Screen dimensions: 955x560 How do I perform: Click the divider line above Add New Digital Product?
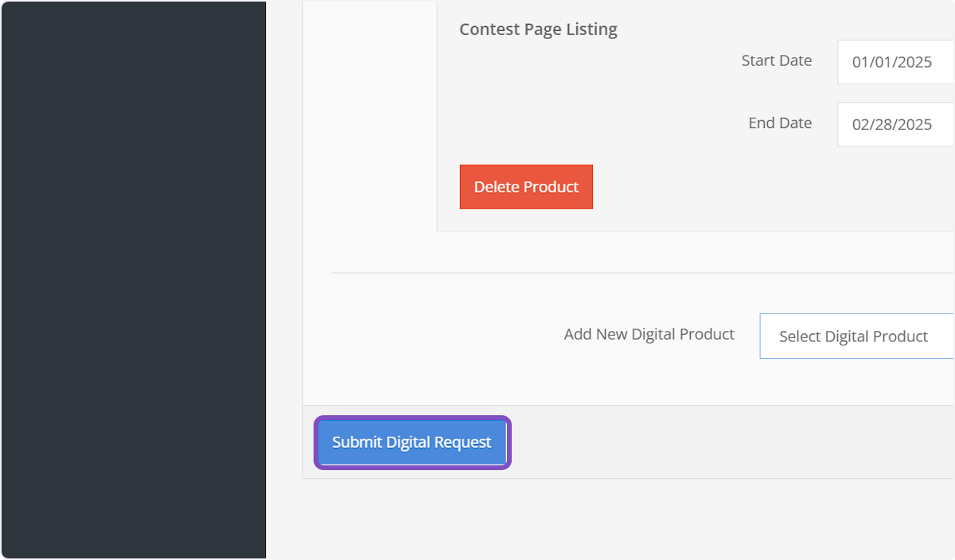click(637, 273)
